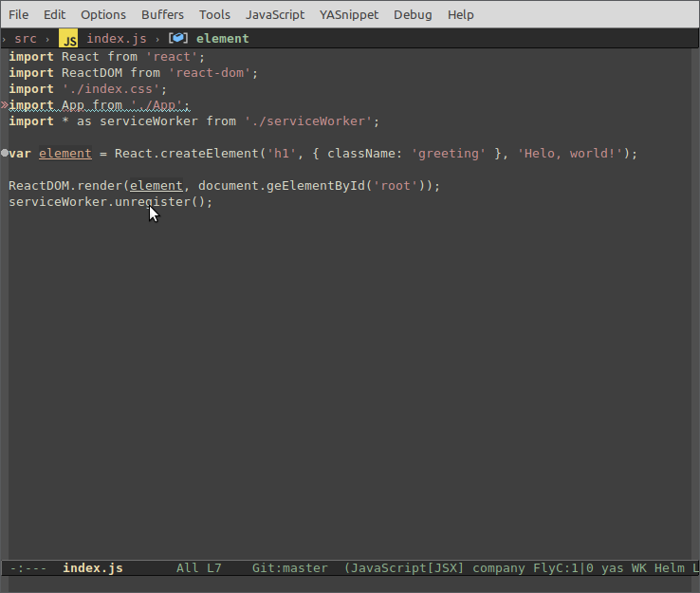The height and width of the screenshot is (593, 700).
Task: Click the yellow JS file icon in breadcrumb
Action: click(68, 39)
